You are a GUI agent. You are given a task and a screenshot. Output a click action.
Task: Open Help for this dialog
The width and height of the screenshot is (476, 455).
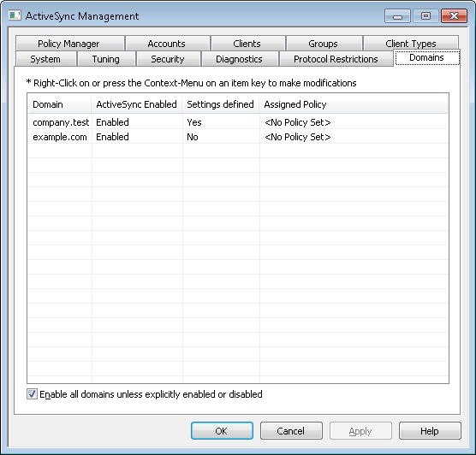tap(430, 431)
